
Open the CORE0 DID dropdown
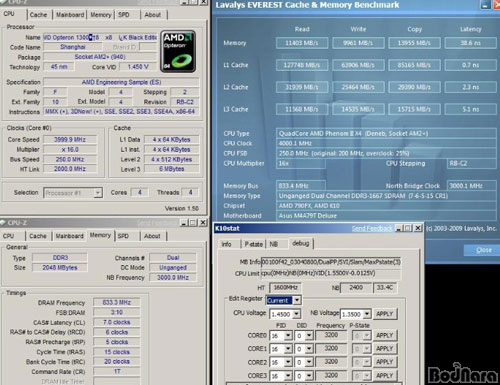310,335
